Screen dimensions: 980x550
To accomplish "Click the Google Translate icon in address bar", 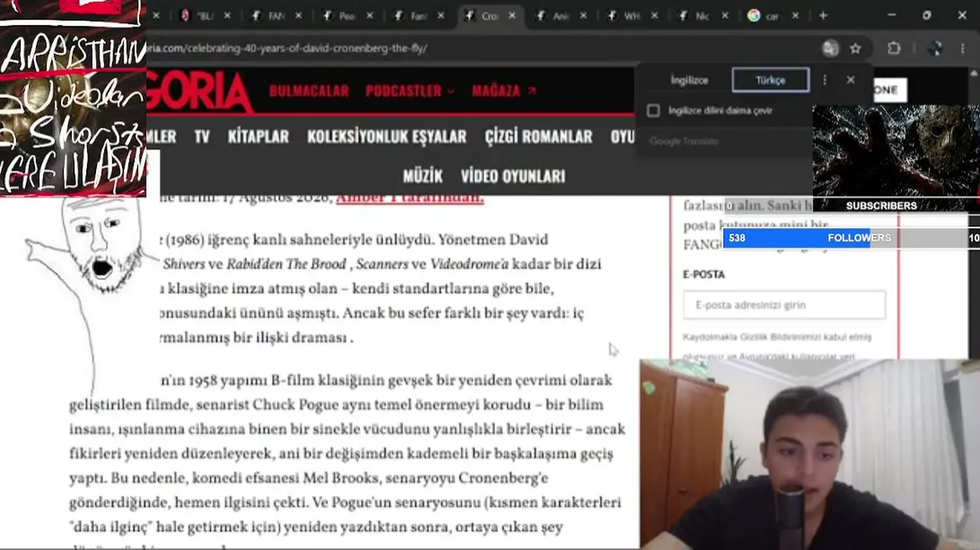I will [830, 48].
